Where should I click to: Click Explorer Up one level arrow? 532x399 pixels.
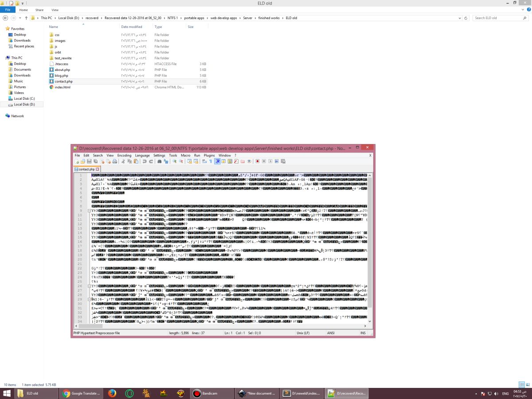[27, 18]
